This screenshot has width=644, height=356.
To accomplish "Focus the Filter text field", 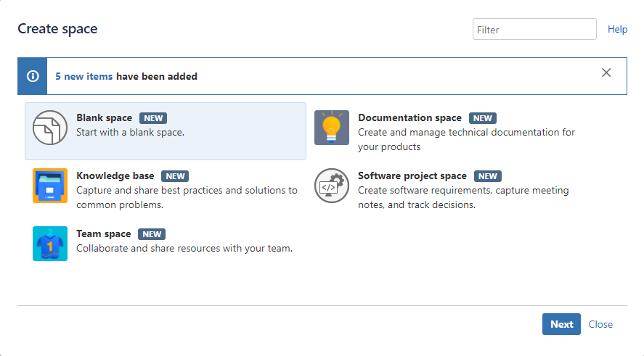I will (534, 29).
